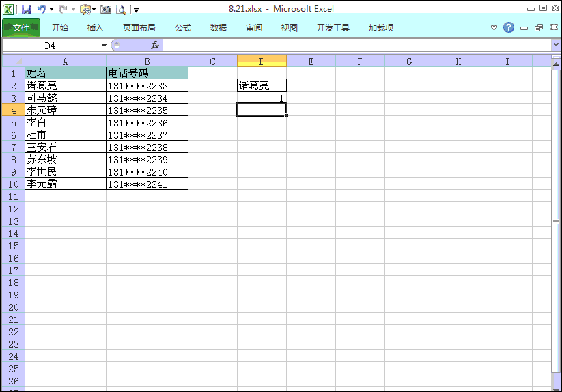The width and height of the screenshot is (562, 392).
Task: Click the camera icon in quick access toolbar
Action: point(106,10)
